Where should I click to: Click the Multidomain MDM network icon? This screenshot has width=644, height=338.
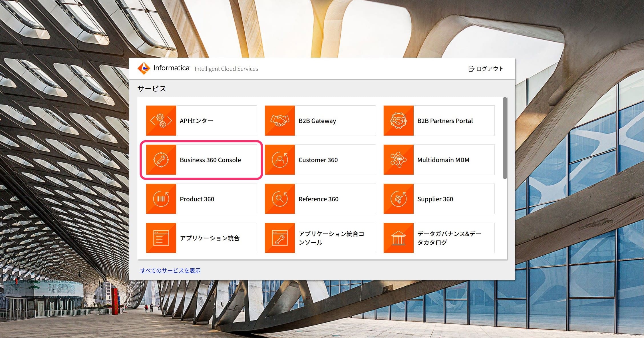399,160
